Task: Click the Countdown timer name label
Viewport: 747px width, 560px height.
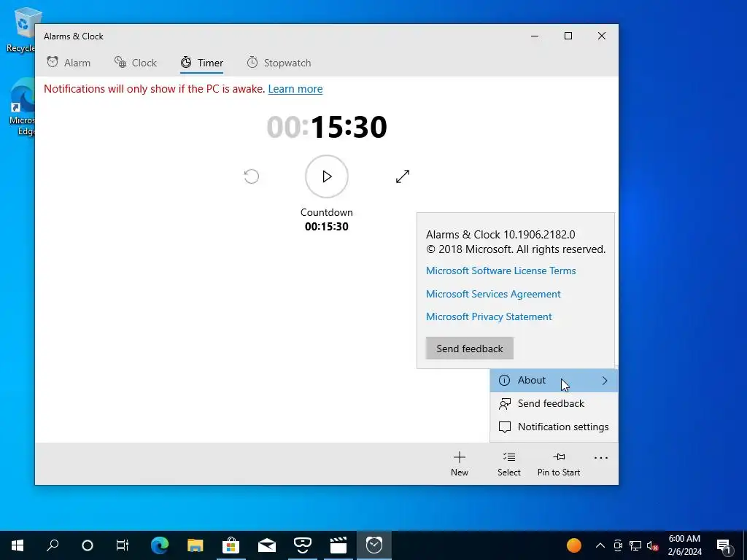Action: click(x=327, y=212)
